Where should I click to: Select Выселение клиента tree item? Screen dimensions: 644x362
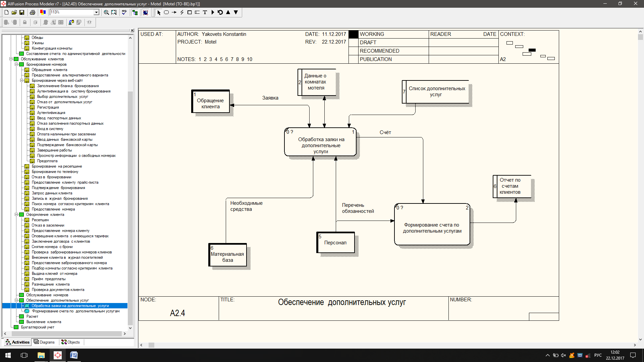pyautogui.click(x=44, y=322)
